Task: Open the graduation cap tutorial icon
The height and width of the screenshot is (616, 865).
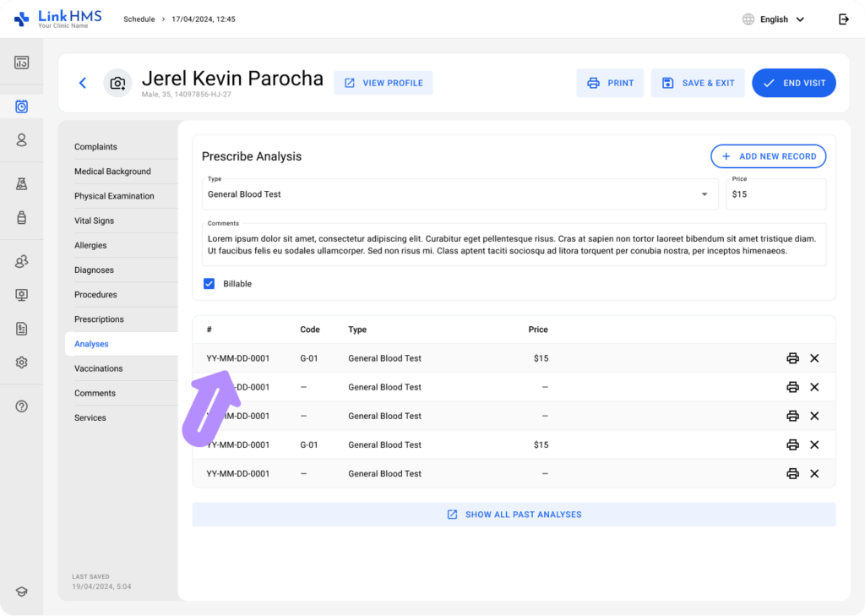Action: pos(21,591)
